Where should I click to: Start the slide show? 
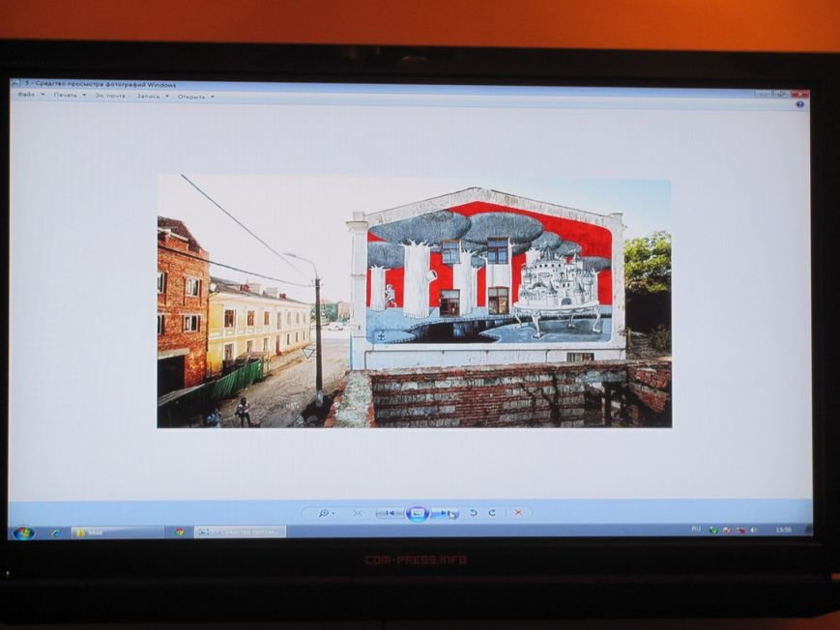coord(418,513)
